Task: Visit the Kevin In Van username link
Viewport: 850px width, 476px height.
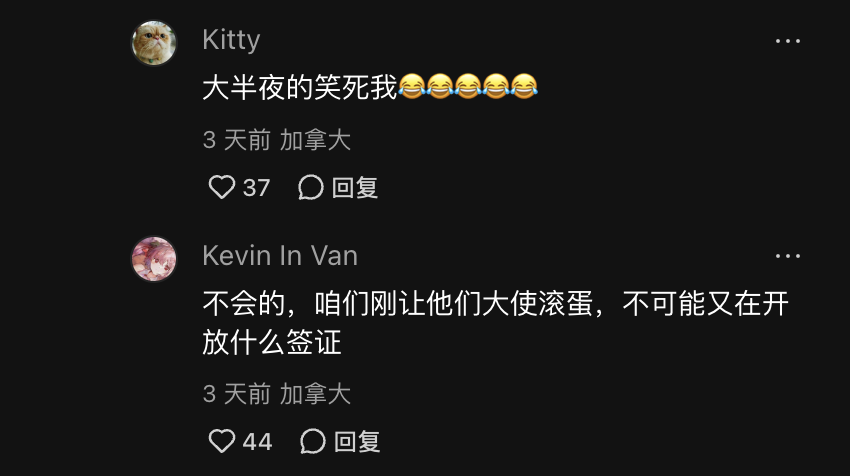Action: pos(280,255)
